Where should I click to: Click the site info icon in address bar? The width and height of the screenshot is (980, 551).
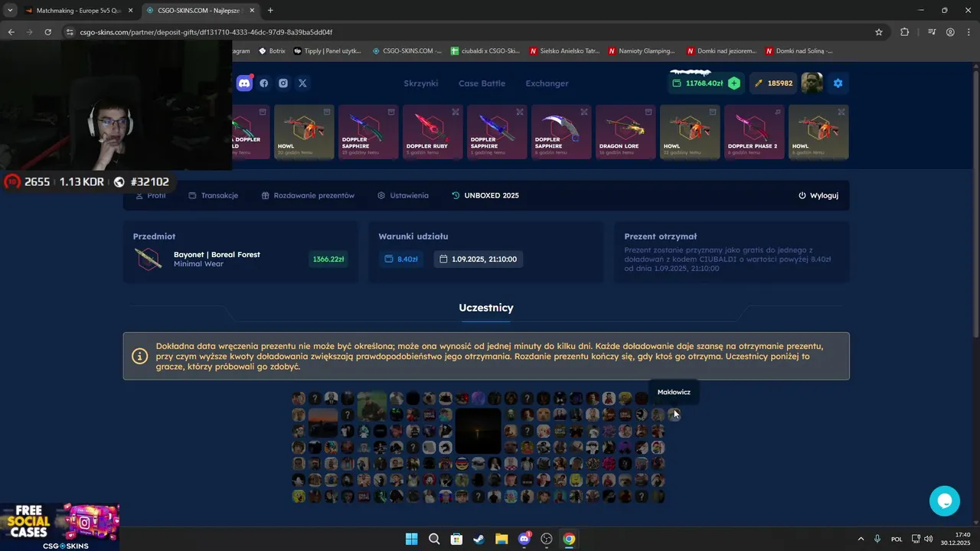pos(70,32)
